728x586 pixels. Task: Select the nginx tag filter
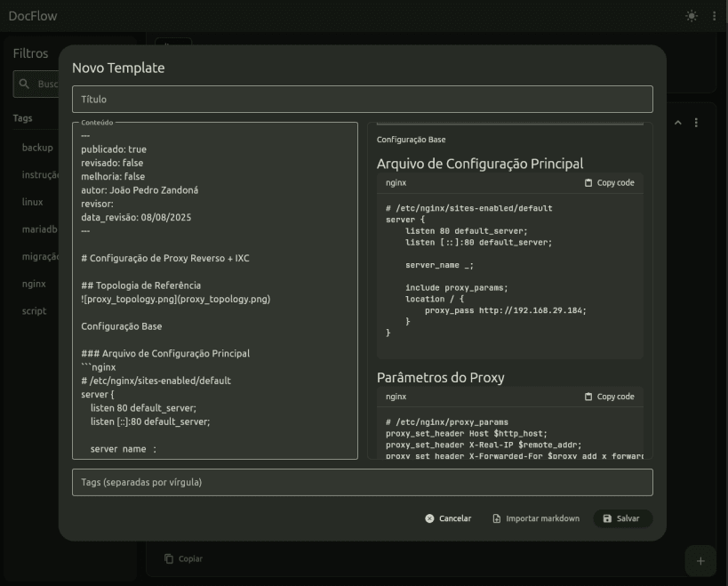pos(34,284)
